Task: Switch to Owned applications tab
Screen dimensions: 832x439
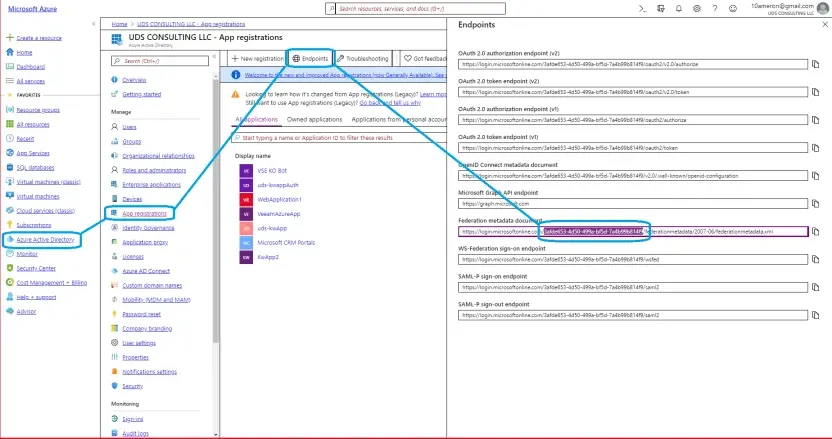Action: [315, 119]
